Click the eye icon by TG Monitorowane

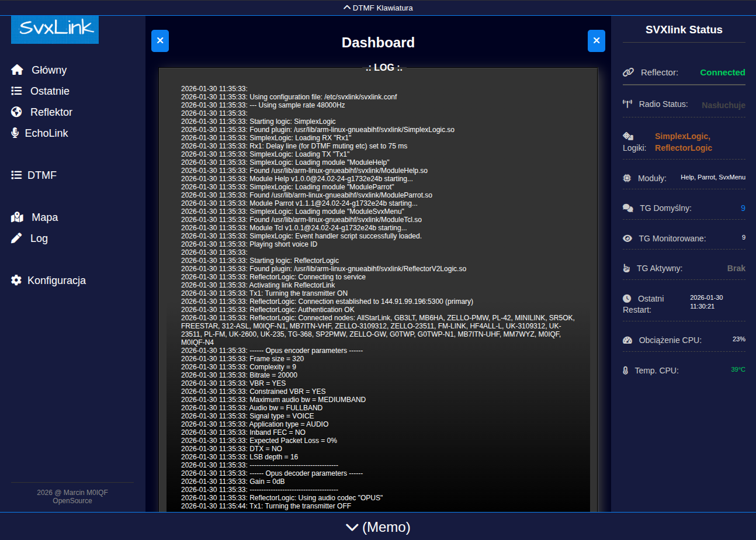click(x=627, y=238)
